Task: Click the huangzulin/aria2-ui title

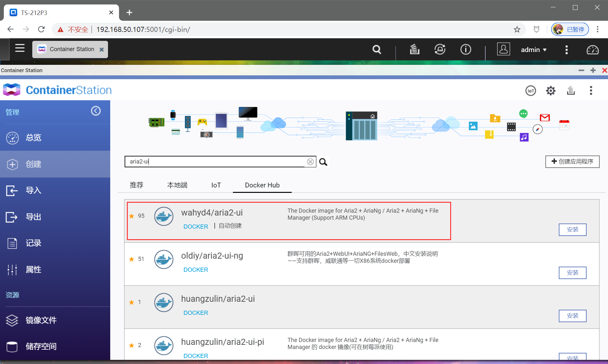Action: 218,299
